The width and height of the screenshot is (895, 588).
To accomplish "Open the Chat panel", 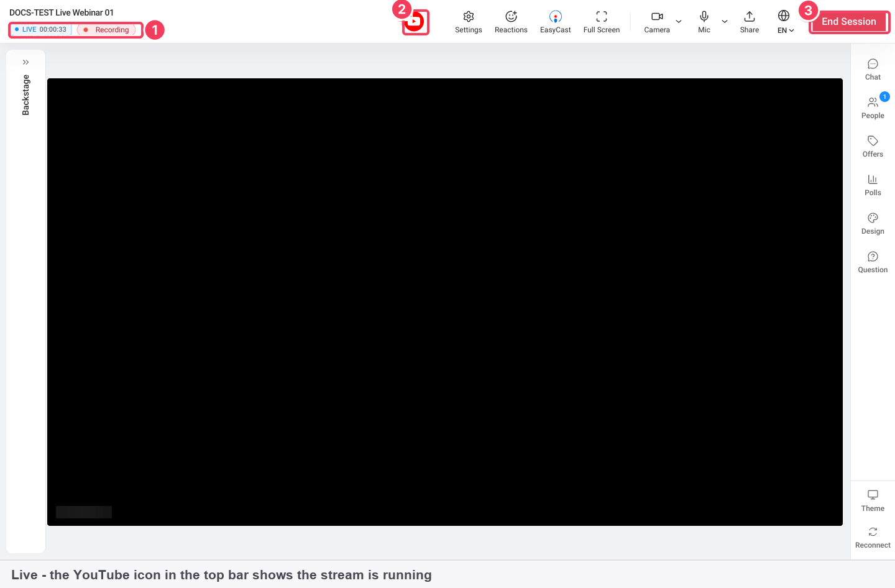I will pos(873,70).
